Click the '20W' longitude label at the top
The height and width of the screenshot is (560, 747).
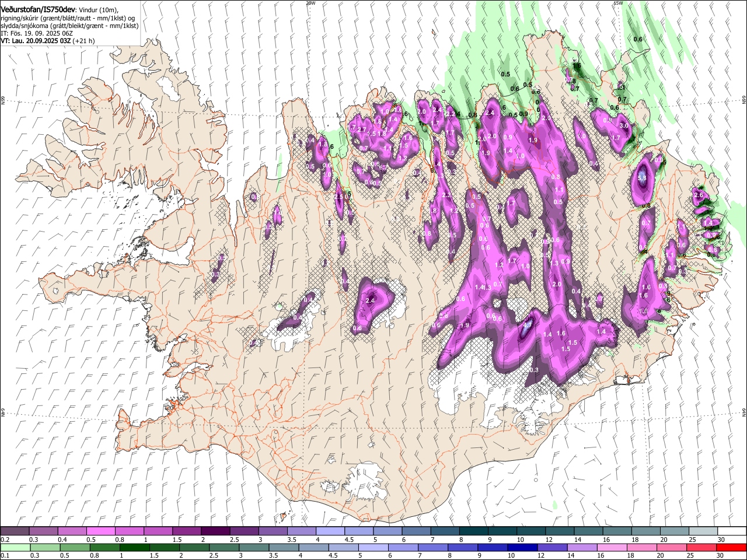(x=310, y=3)
